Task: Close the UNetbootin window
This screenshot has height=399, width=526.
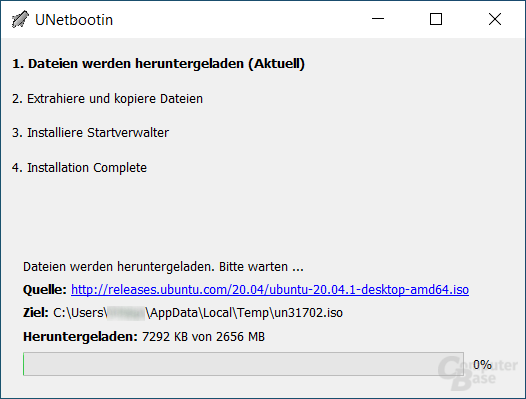Action: [x=495, y=19]
